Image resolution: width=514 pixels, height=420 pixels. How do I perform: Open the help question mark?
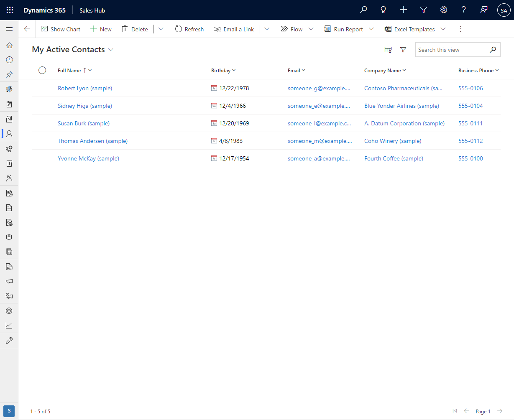[x=463, y=10]
